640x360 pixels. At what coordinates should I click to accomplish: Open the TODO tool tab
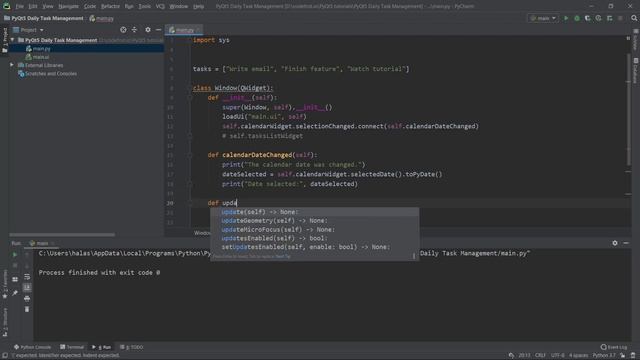point(132,347)
